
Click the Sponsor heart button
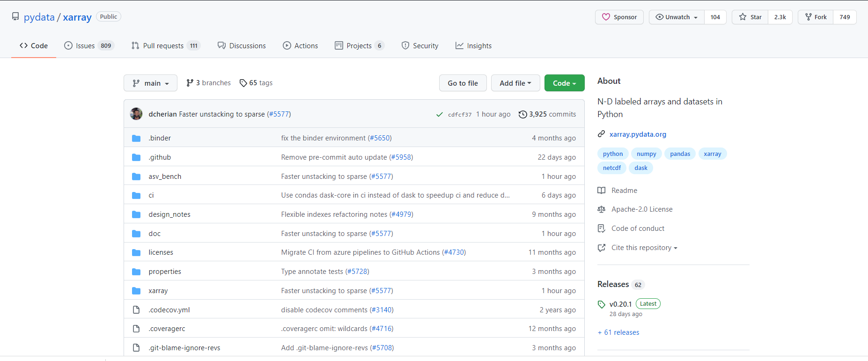click(619, 17)
